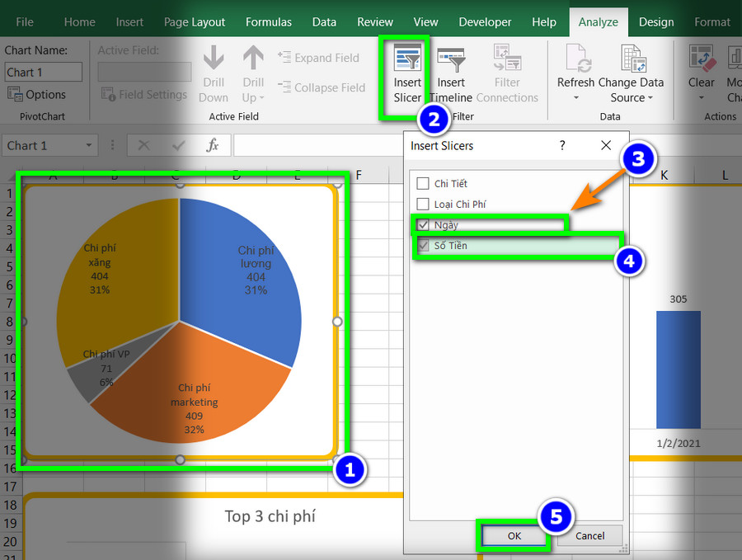Click the Chart Name input field

(x=43, y=72)
